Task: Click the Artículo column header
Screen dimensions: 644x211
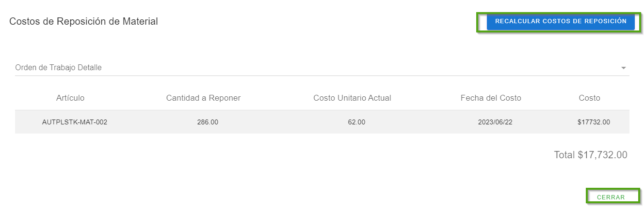Action: click(70, 98)
